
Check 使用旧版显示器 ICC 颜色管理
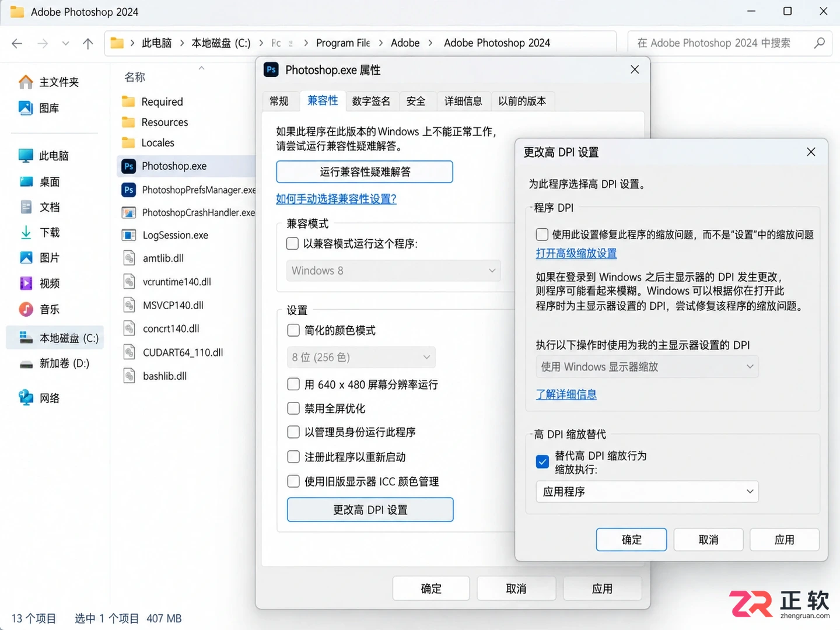click(x=293, y=481)
